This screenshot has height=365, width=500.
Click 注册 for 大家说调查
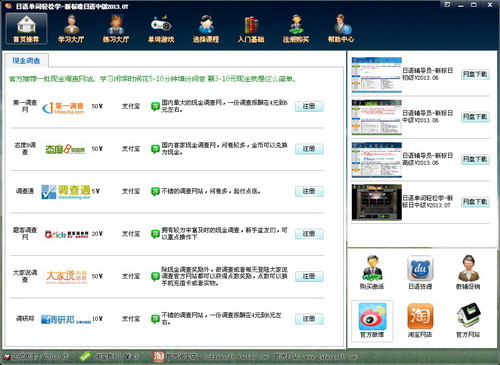coord(309,276)
